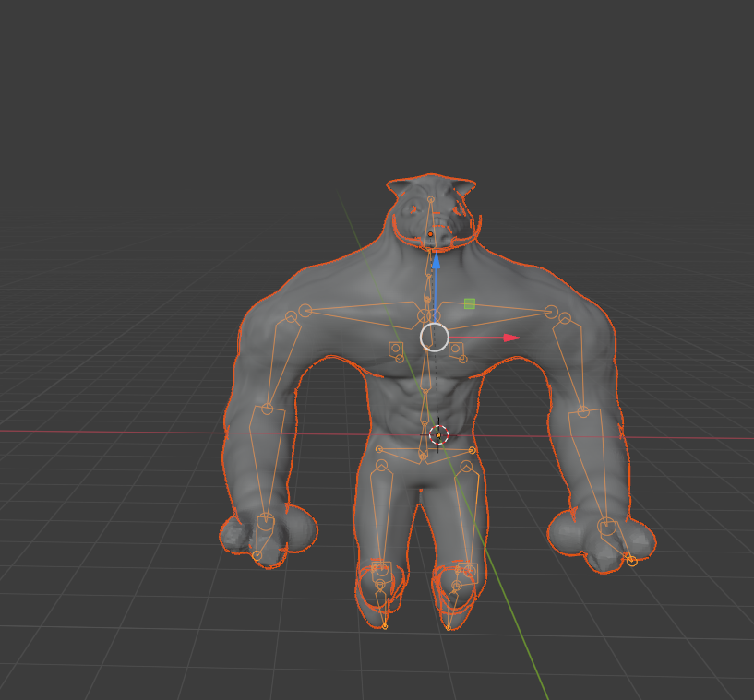
Task: Click the green square plane handle of gizmo
Action: (470, 303)
